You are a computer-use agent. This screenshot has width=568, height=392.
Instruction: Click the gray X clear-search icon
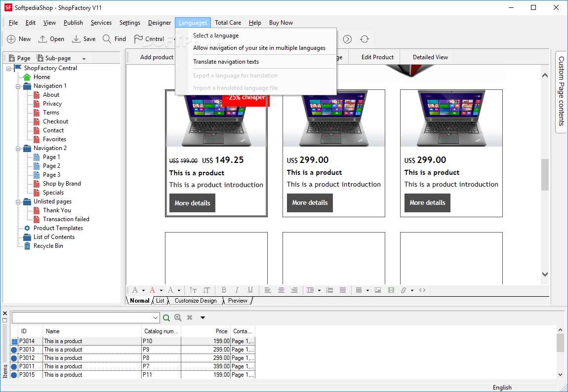click(x=190, y=318)
